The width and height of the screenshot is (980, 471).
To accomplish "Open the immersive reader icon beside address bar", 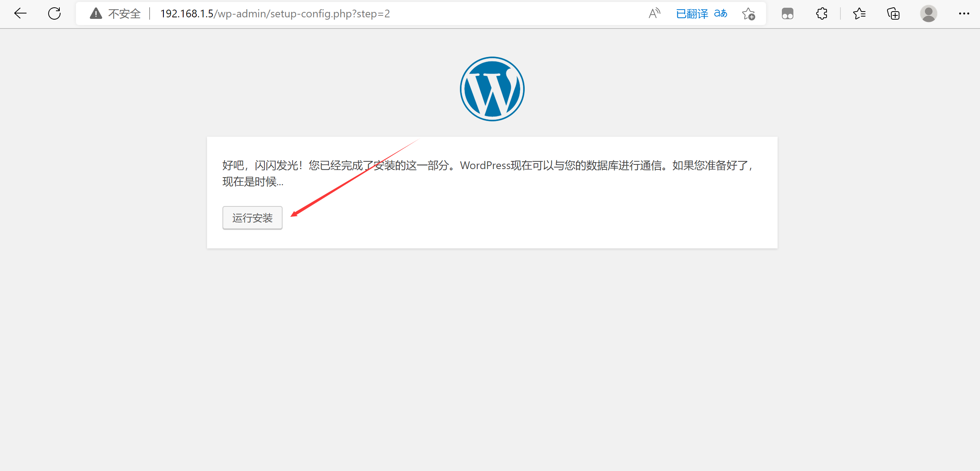I will (787, 13).
